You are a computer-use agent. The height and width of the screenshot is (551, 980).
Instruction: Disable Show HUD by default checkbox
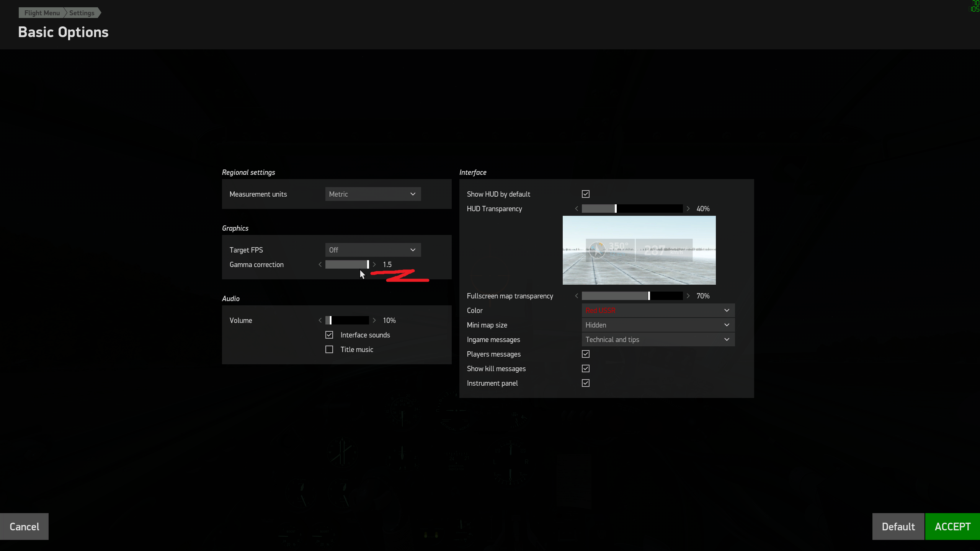586,194
